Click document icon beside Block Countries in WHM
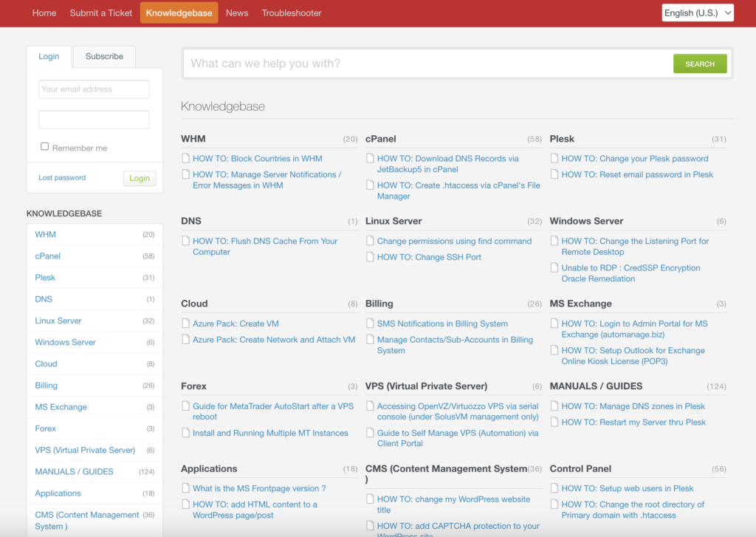756x537 pixels. pyautogui.click(x=185, y=158)
